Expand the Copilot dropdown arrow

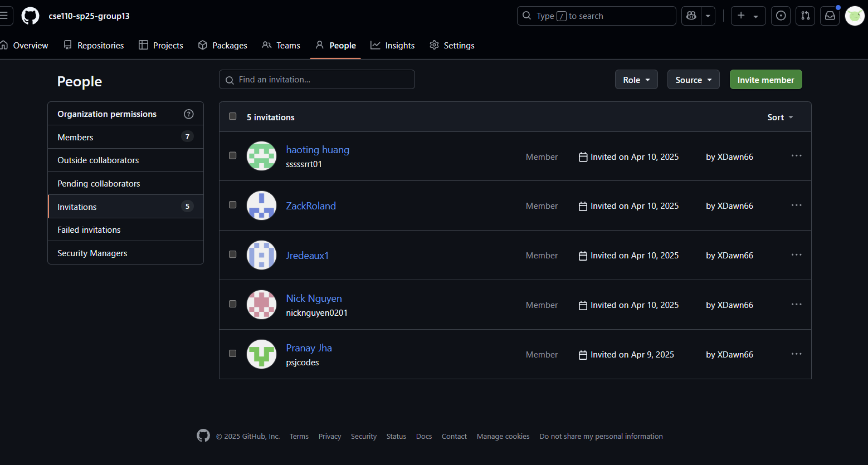[x=708, y=16]
